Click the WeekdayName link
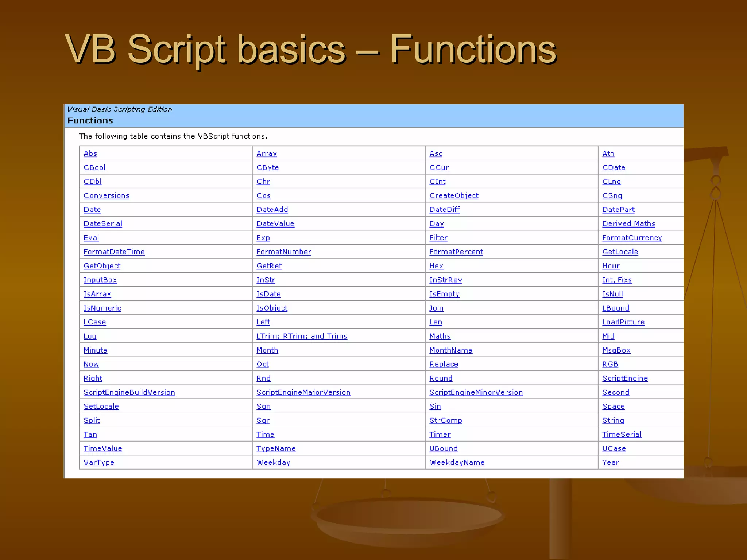 [457, 462]
